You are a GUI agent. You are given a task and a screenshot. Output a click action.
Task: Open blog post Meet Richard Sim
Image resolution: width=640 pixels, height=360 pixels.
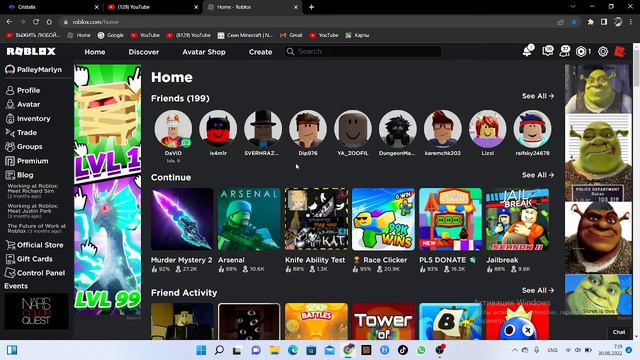33,191
